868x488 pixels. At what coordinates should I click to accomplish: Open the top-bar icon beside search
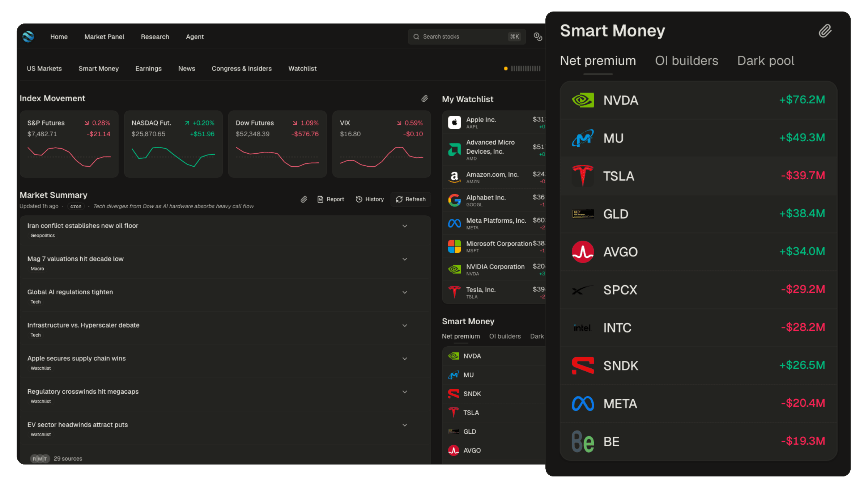[x=538, y=37]
